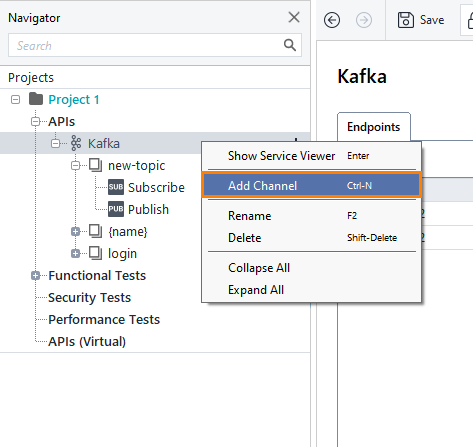
Task: Click the Save button label
Action: point(432,20)
